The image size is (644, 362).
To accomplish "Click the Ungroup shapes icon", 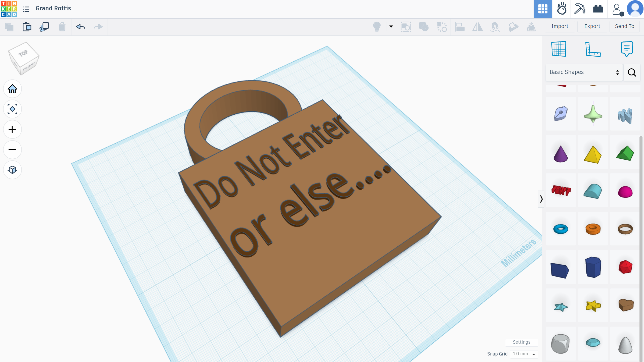I will pos(441,27).
